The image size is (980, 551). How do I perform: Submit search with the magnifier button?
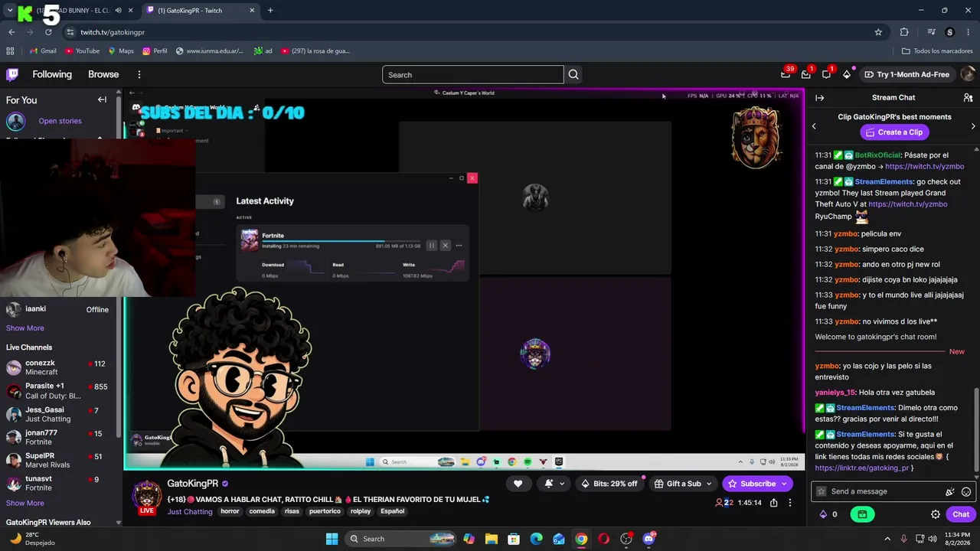pyautogui.click(x=573, y=74)
